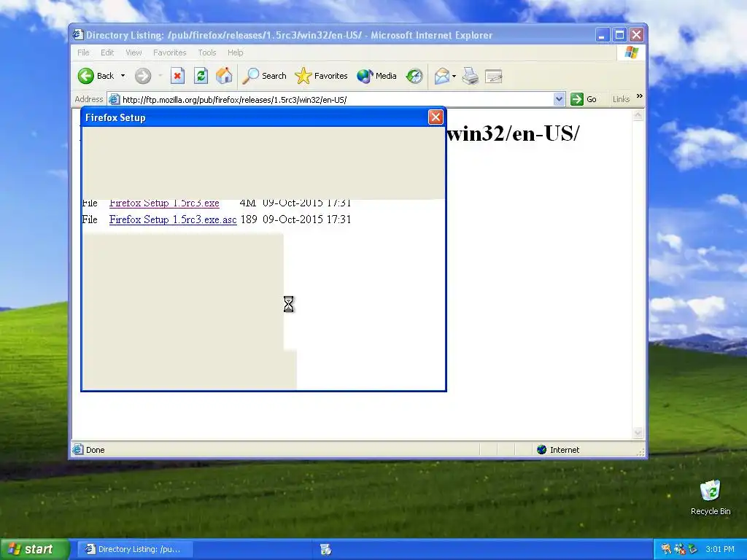The image size is (747, 560).
Task: Click the 3:01 PM taskbar clock
Action: (x=720, y=549)
